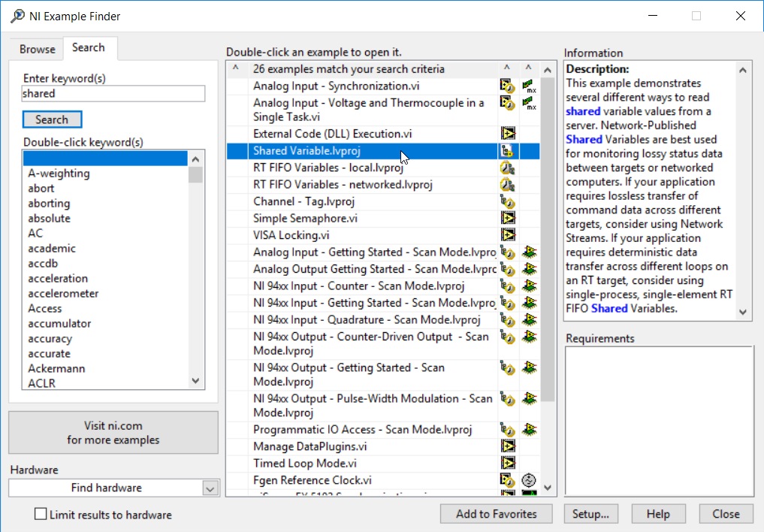Image resolution: width=764 pixels, height=532 pixels.
Task: Click the hardware icon for NI 94xx Output - Counter-Driven Output
Action: (x=529, y=337)
